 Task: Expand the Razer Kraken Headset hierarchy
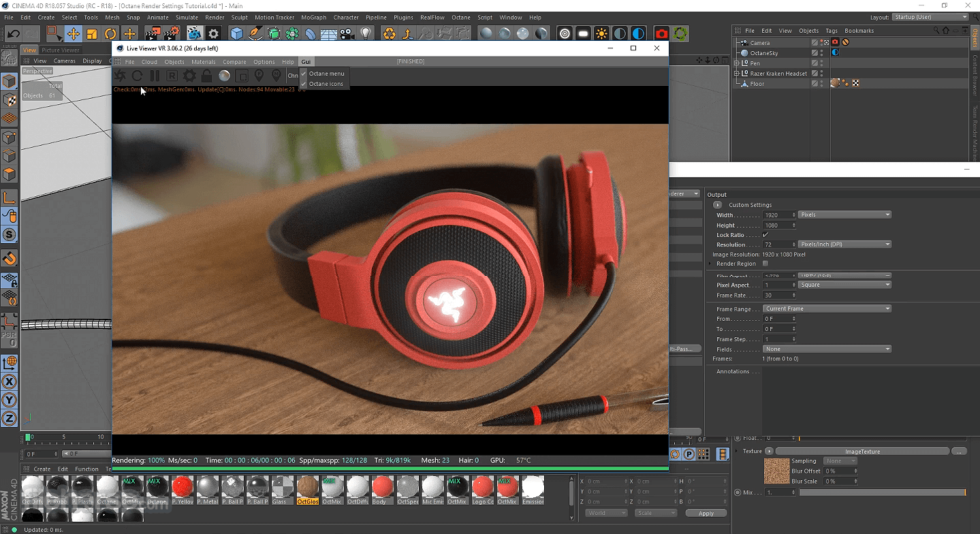736,74
